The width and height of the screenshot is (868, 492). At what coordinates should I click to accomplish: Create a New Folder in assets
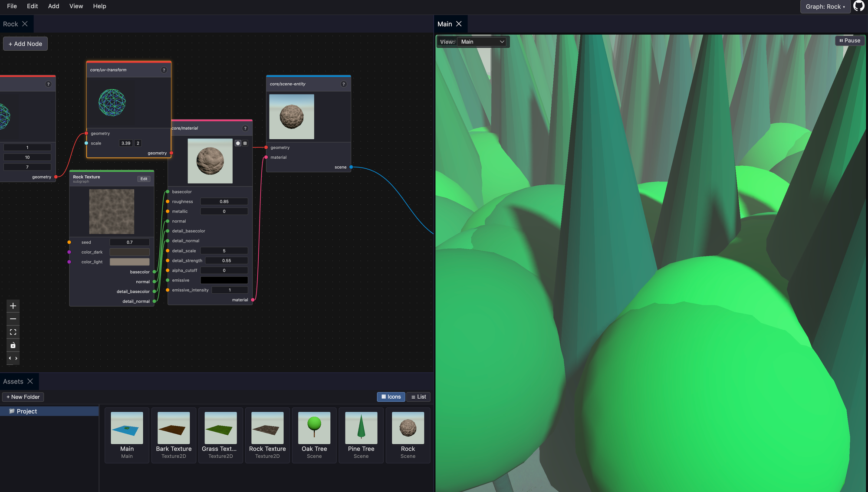[x=23, y=397]
